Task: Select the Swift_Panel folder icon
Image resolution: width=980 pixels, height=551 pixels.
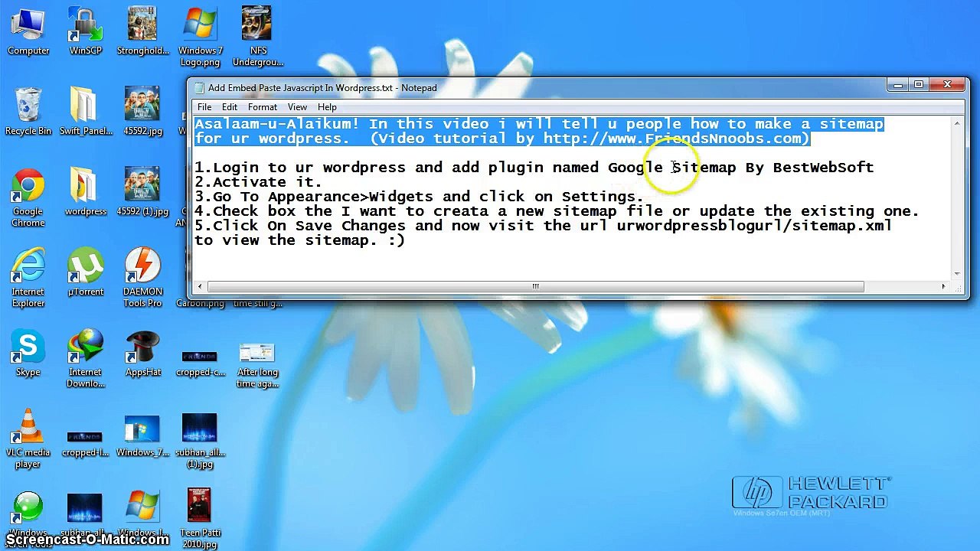Action: coord(86,112)
